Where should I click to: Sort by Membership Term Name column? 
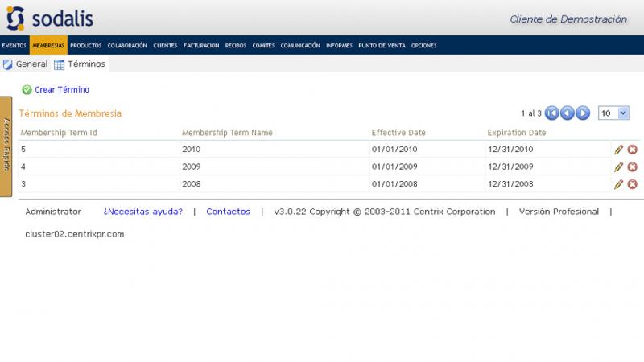click(x=227, y=133)
